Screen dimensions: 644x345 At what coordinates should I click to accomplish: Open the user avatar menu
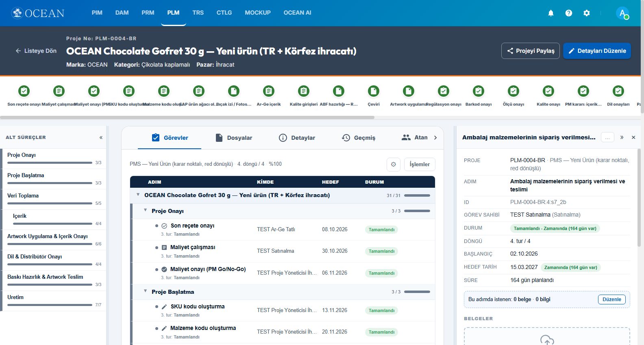coord(622,13)
